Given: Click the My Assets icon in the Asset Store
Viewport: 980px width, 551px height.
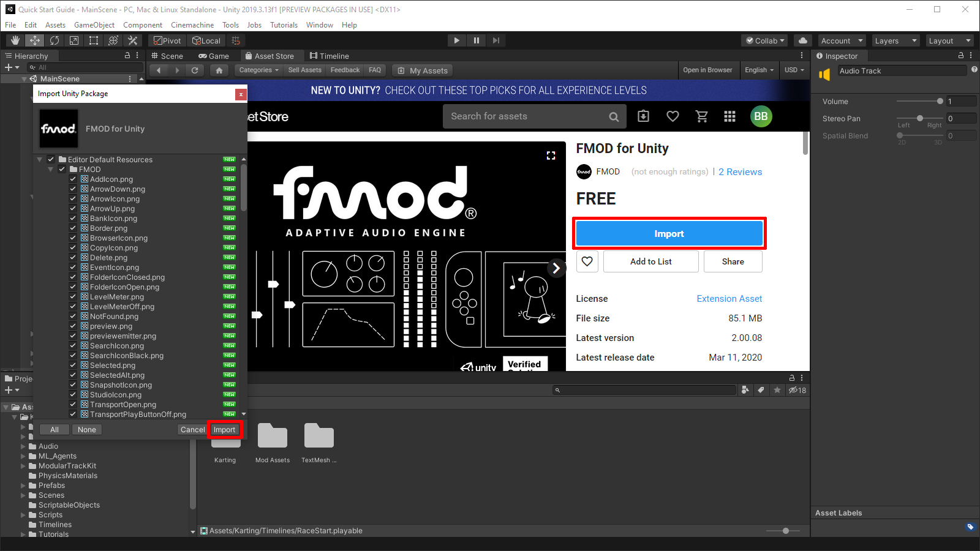Looking at the screenshot, I should click(401, 70).
